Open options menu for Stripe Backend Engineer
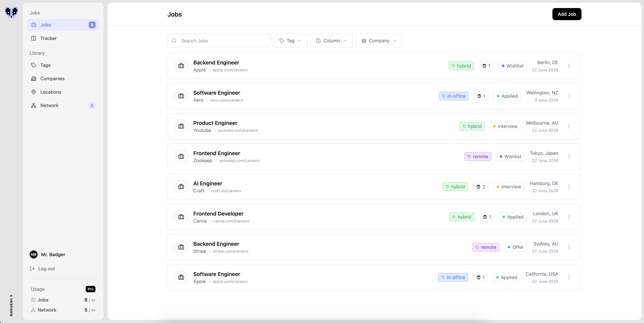Image resolution: width=644 pixels, height=323 pixels. pyautogui.click(x=569, y=247)
